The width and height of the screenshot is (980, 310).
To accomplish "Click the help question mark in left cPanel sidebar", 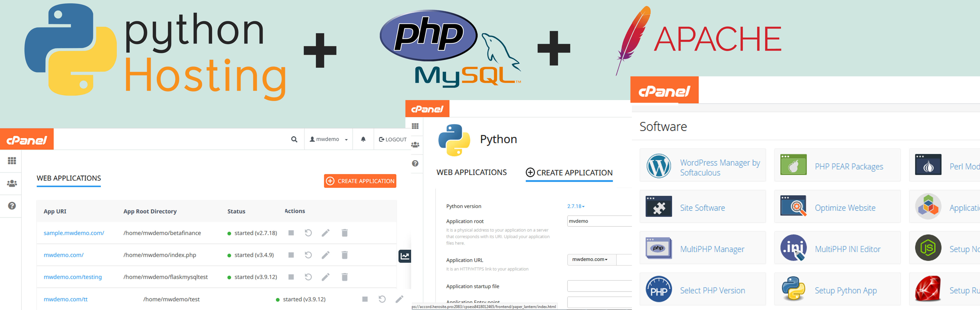I will pyautogui.click(x=12, y=206).
